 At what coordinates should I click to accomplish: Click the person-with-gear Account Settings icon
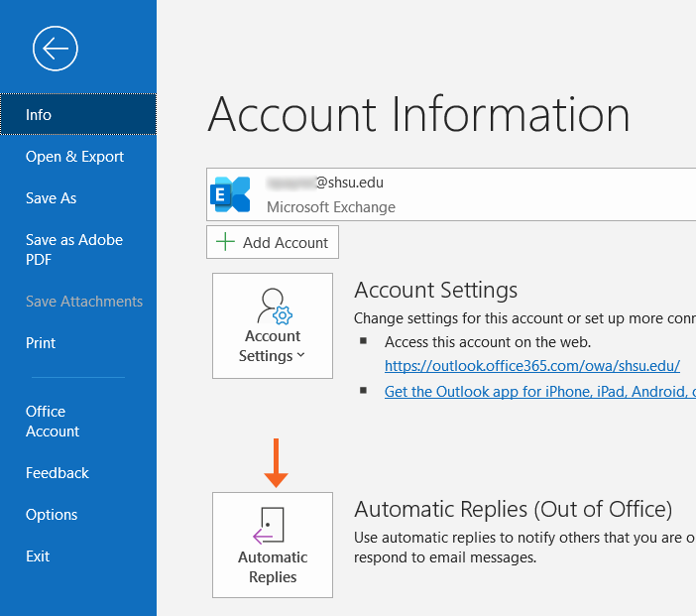(x=273, y=307)
